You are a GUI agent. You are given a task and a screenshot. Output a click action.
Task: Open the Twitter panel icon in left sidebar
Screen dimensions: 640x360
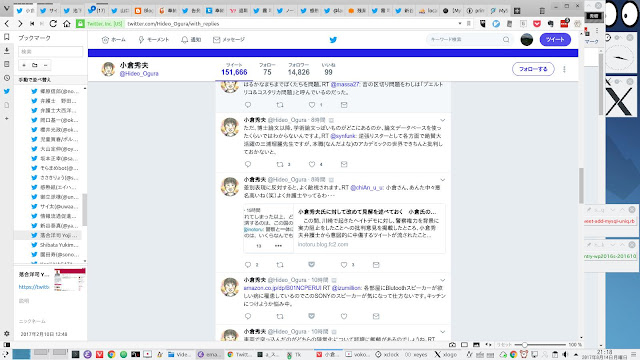(x=7, y=91)
